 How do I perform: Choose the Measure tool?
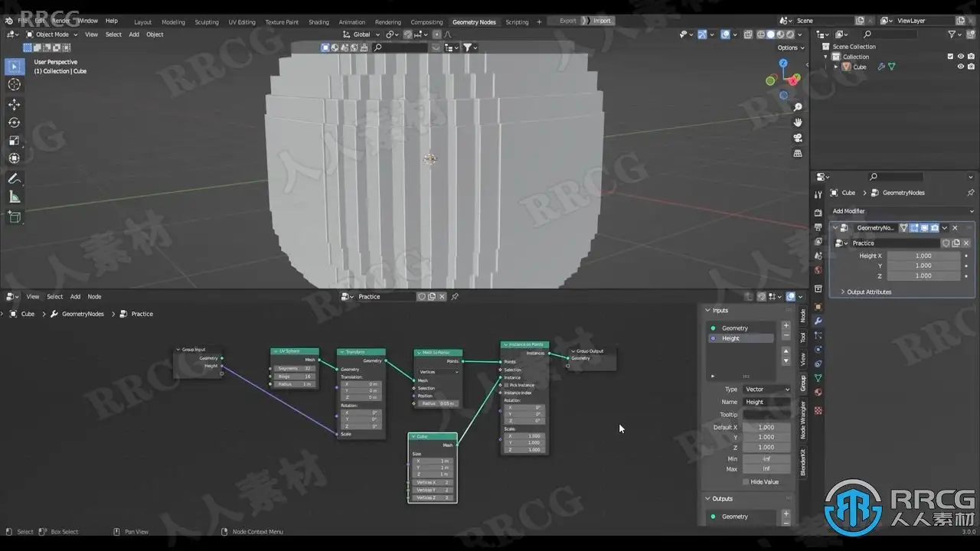[x=14, y=197]
